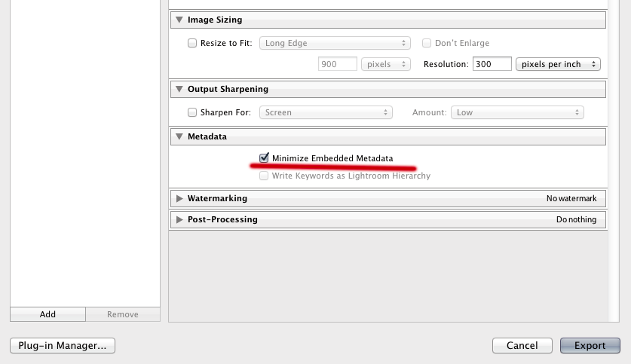Enable the Sharpen For checkbox
Image resolution: width=631 pixels, height=364 pixels.
click(x=192, y=113)
